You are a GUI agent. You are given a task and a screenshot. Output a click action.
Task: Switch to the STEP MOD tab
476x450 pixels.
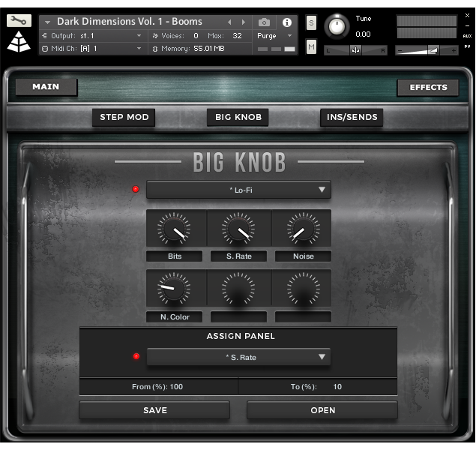click(x=124, y=117)
